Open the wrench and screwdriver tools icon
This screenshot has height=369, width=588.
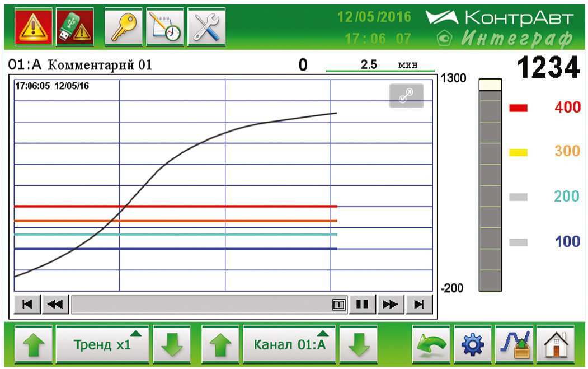click(206, 27)
